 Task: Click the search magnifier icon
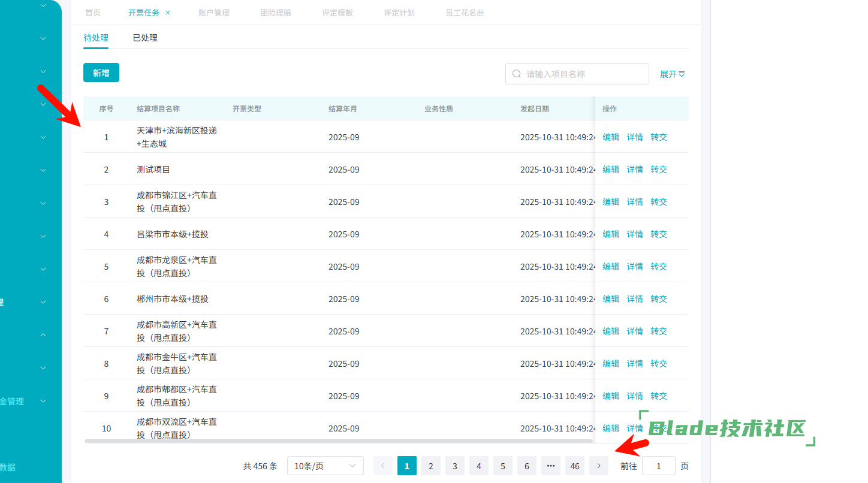(517, 74)
